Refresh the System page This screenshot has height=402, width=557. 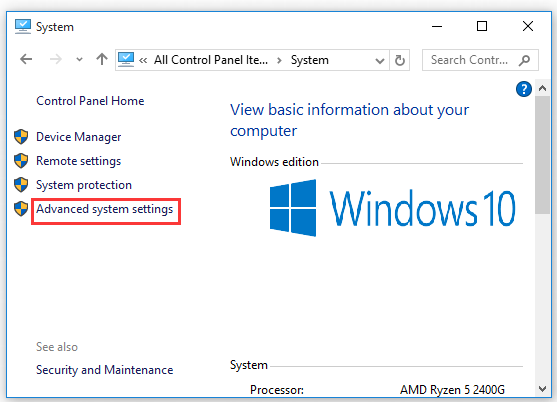pos(400,60)
